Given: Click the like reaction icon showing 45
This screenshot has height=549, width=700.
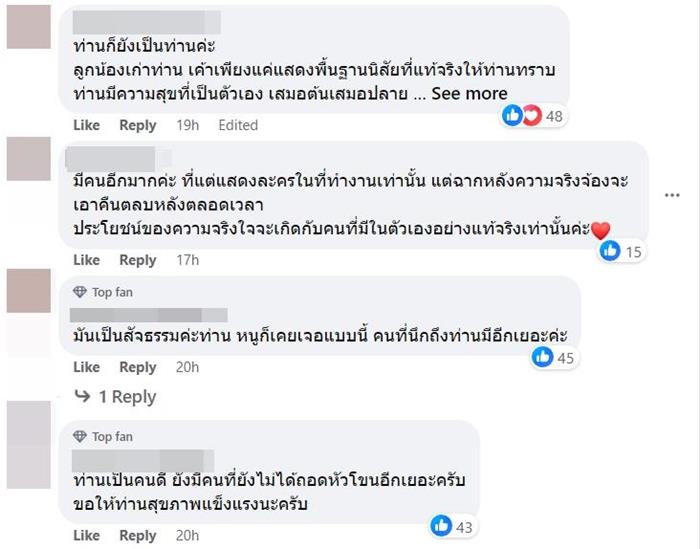Looking at the screenshot, I should coord(543,357).
